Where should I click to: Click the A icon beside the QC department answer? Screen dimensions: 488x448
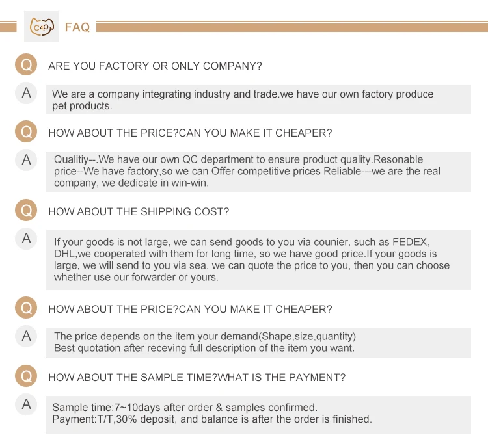[26, 159]
